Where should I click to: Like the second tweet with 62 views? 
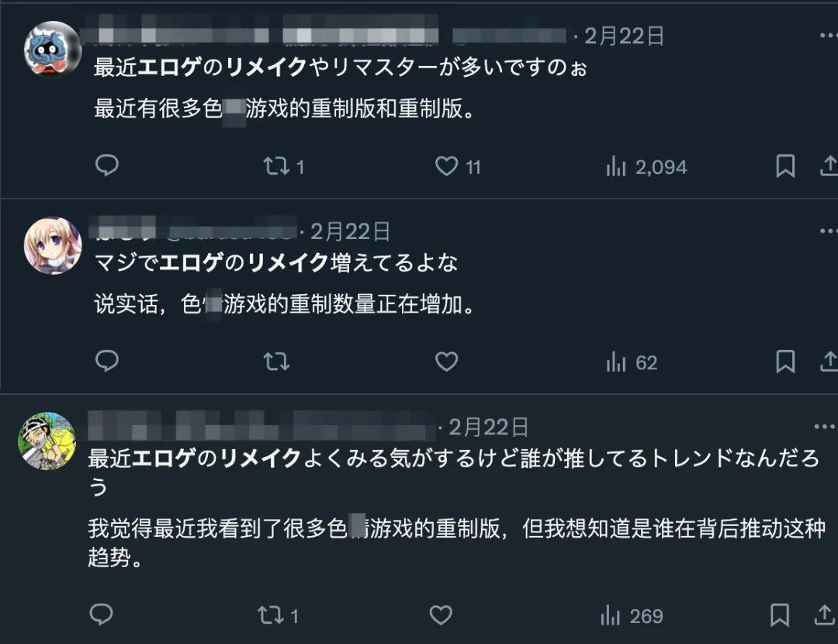(x=446, y=362)
